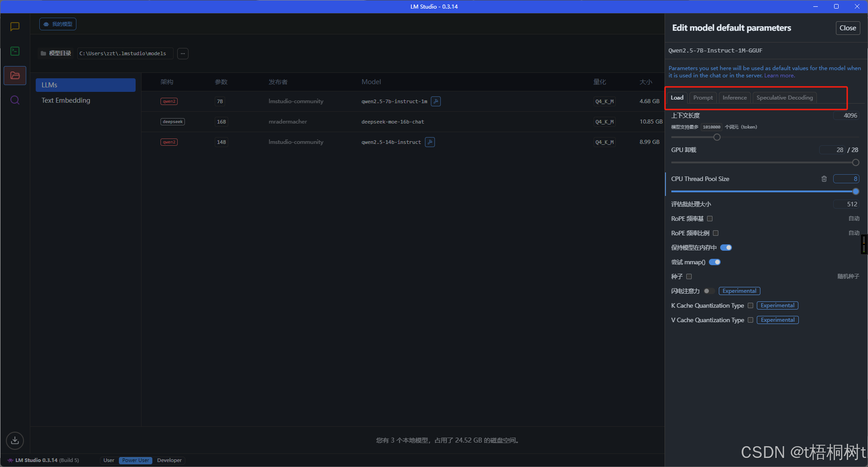Click the qwen2 architecture tag of the 7B row
868x467 pixels.
pos(169,101)
